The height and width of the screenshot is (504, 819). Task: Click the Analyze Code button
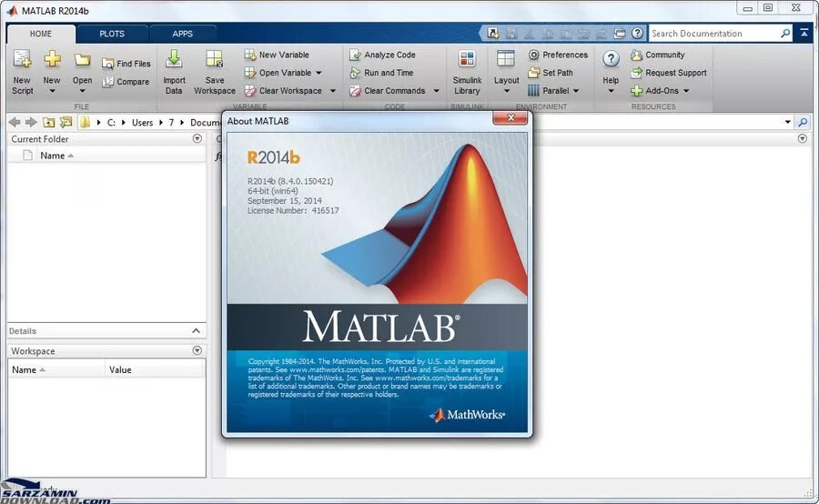click(x=382, y=55)
